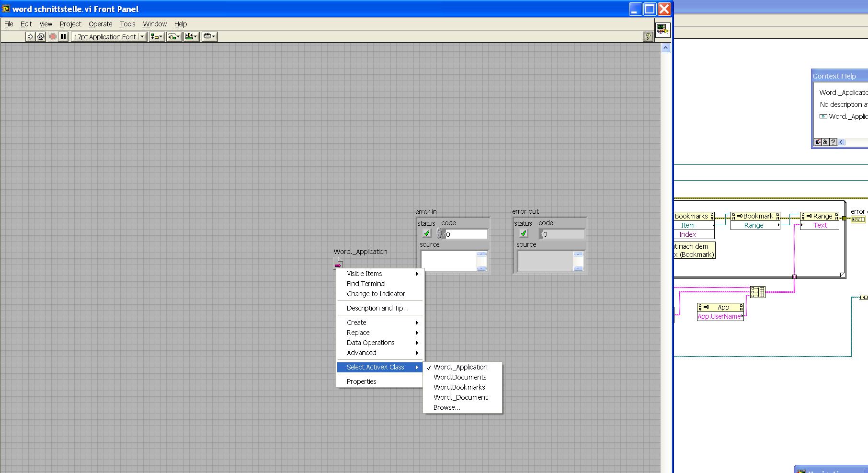Image resolution: width=868 pixels, height=473 pixels.
Task: Click the front panel scroll up arrow
Action: [665, 48]
